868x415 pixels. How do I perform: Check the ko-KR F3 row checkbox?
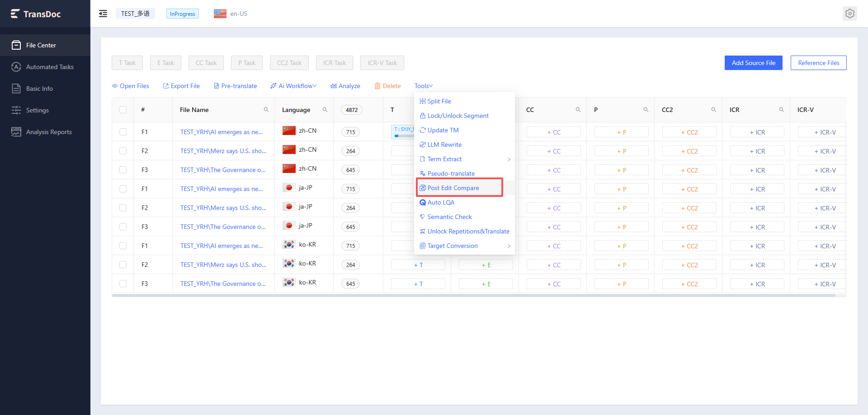click(123, 284)
